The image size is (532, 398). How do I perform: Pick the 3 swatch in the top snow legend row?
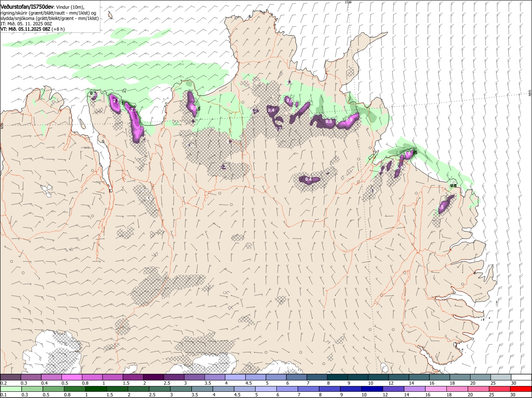click(195, 377)
